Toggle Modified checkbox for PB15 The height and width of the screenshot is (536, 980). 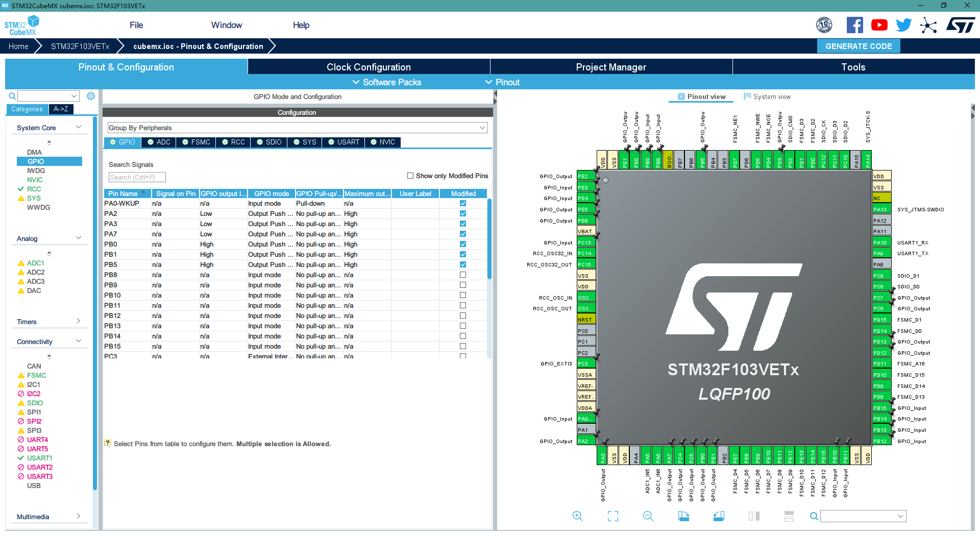point(463,346)
